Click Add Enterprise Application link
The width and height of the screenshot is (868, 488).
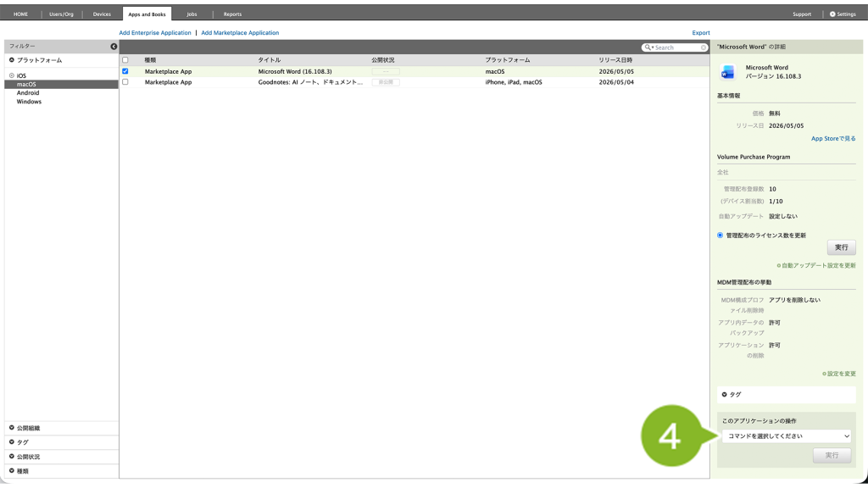[x=155, y=33]
